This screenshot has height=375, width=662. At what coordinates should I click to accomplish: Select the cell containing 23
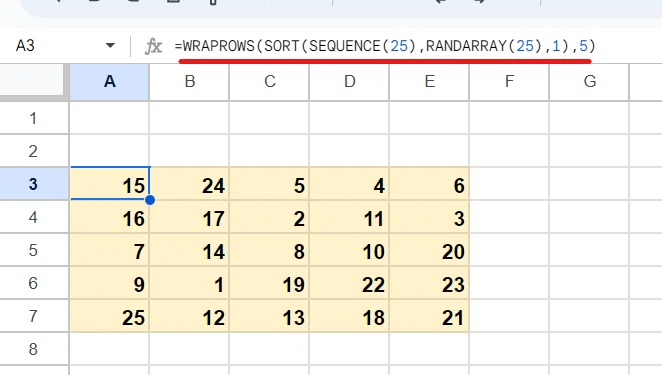[429, 283]
